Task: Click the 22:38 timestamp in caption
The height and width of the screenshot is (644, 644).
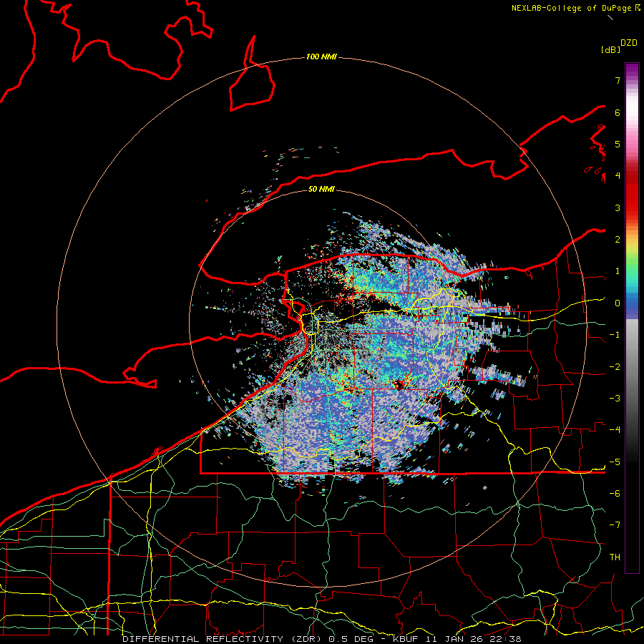Action: (x=504, y=639)
